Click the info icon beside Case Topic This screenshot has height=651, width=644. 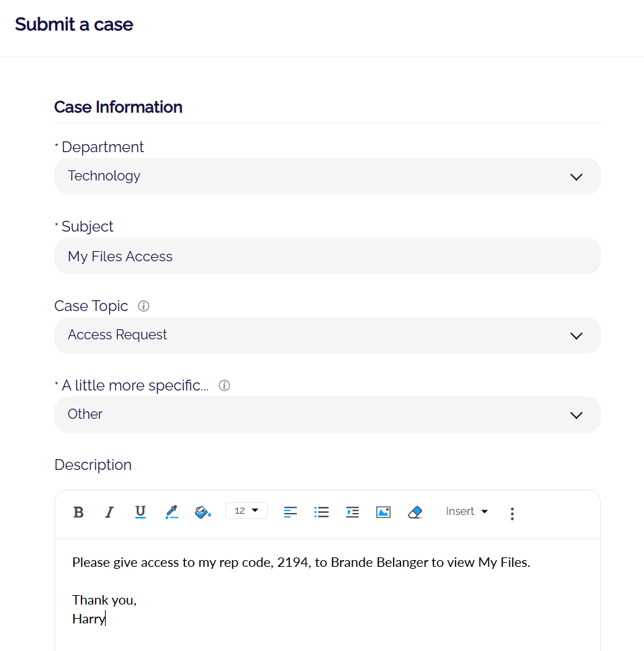click(x=143, y=306)
